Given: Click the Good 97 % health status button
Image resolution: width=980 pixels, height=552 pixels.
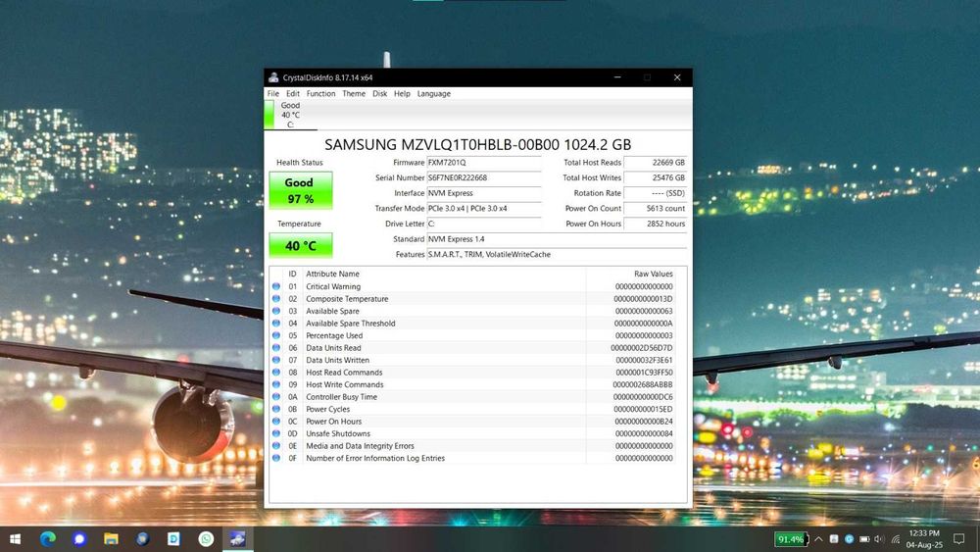Looking at the screenshot, I should [x=301, y=190].
